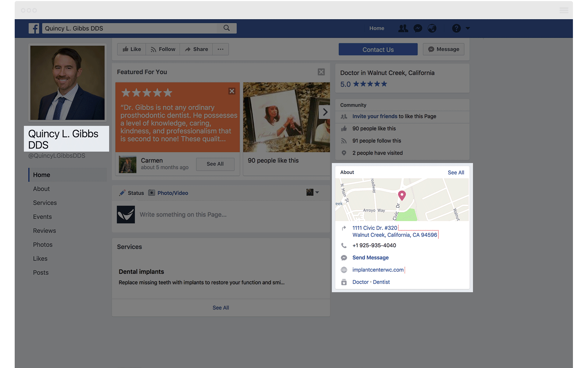Close the Featured For You panel

[321, 72]
